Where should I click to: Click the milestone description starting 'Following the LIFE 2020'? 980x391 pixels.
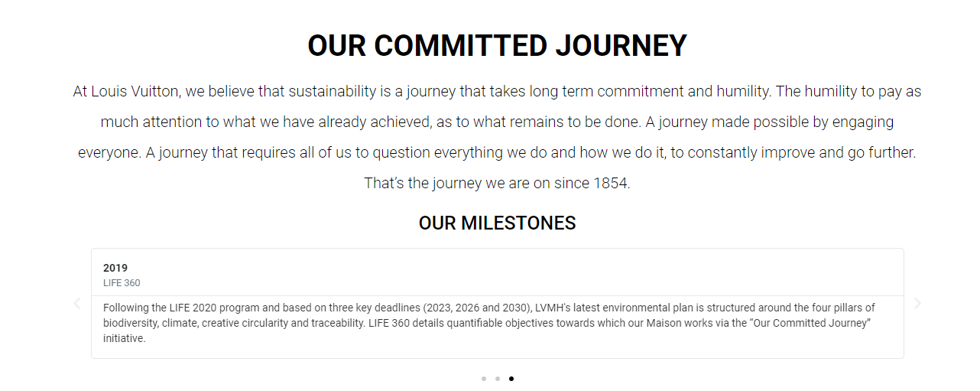coord(489,323)
